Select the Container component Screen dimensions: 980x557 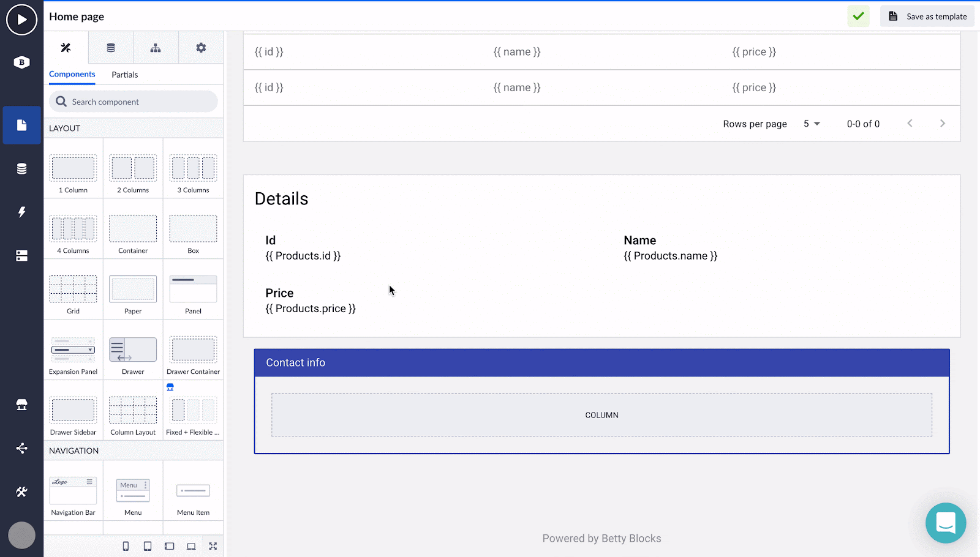pyautogui.click(x=133, y=228)
